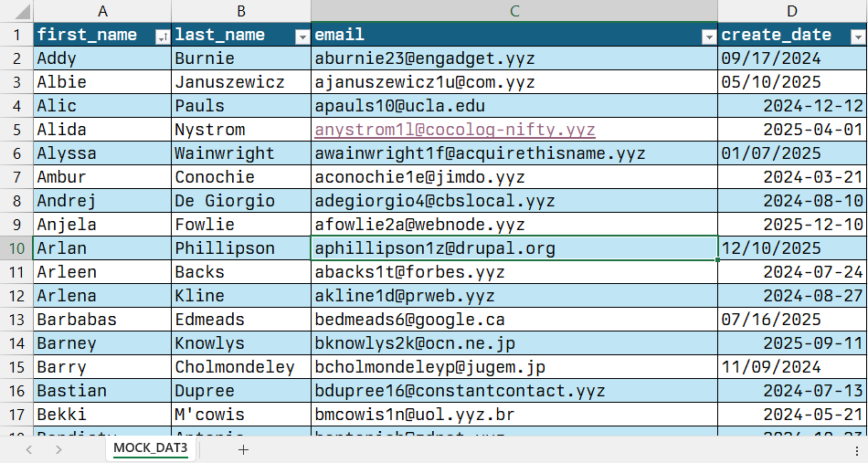868x463 pixels.
Task: Add a new sheet with the plus icon
Action: click(x=243, y=449)
